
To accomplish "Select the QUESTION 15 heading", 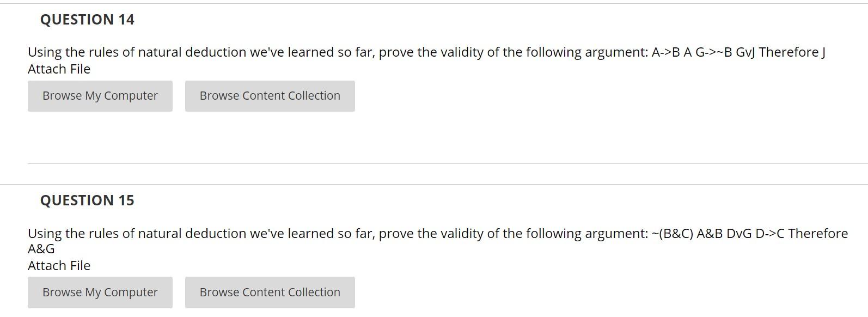I will click(x=88, y=200).
